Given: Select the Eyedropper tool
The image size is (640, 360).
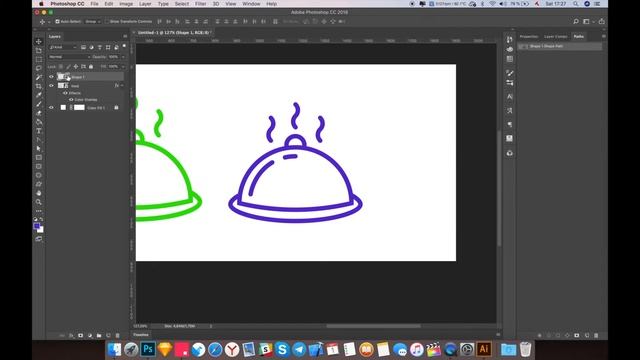Looking at the screenshot, I should point(39,95).
